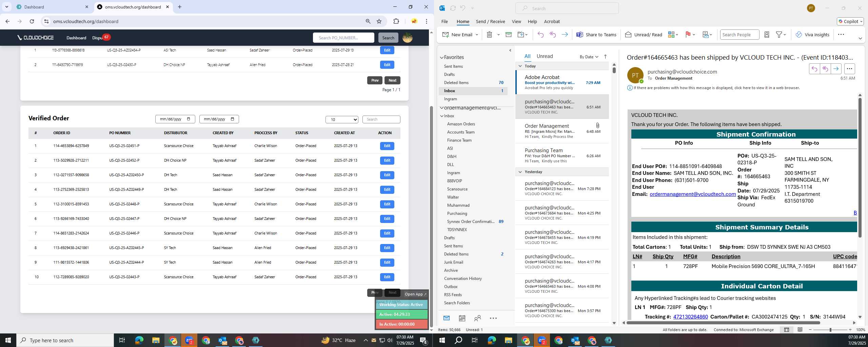Collapse the Yesterday message group

[x=520, y=172]
